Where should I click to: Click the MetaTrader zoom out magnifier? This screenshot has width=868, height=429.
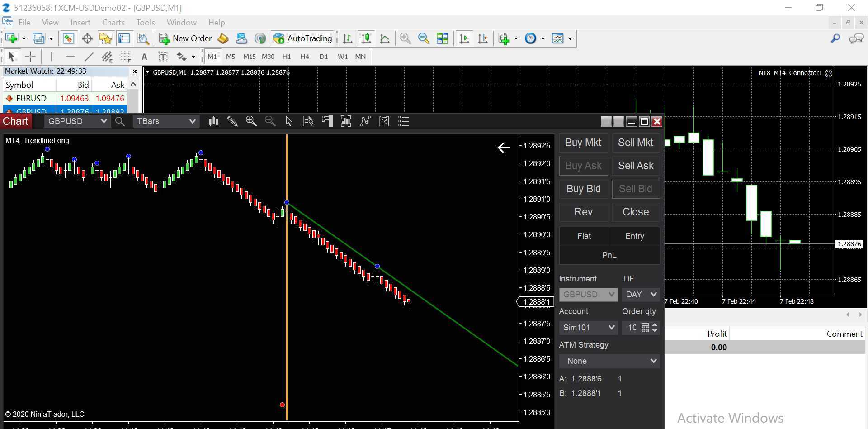424,38
